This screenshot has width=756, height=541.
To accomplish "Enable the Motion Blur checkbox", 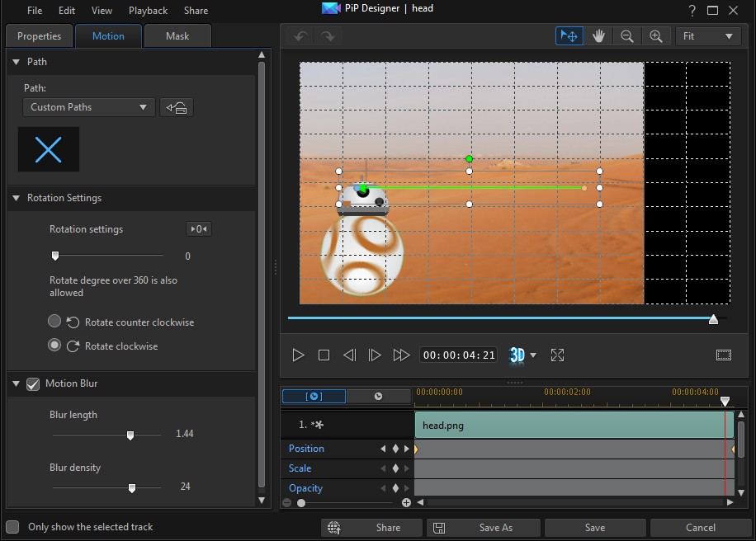I will pos(33,383).
